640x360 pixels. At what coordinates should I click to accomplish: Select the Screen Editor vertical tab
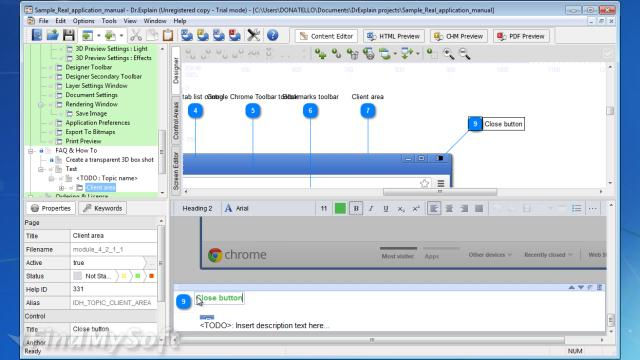tap(176, 170)
